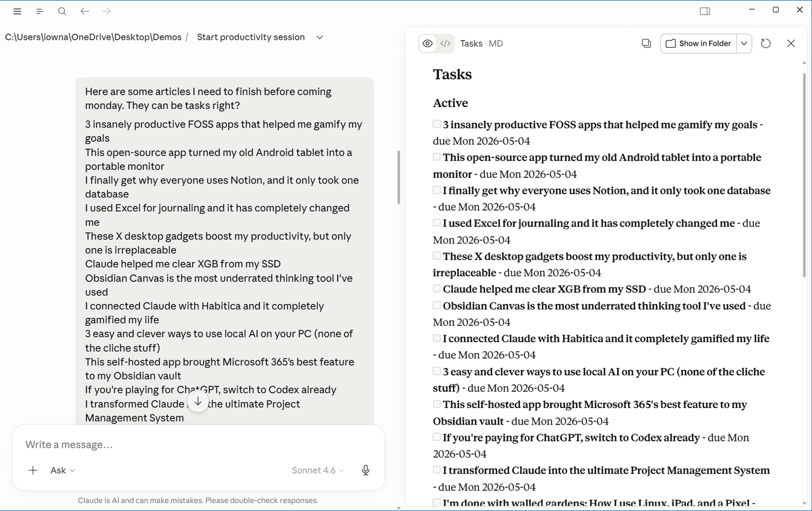Screen dimensions: 812x511
Task: Click the Tasks heading in preview
Action: 452,74
